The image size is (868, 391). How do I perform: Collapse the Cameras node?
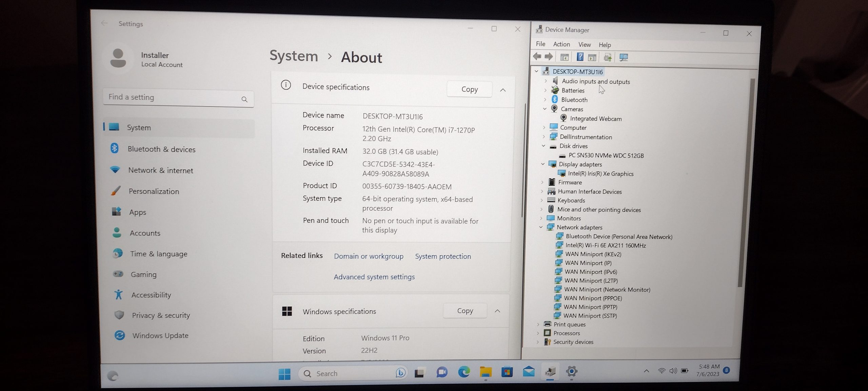pos(545,109)
